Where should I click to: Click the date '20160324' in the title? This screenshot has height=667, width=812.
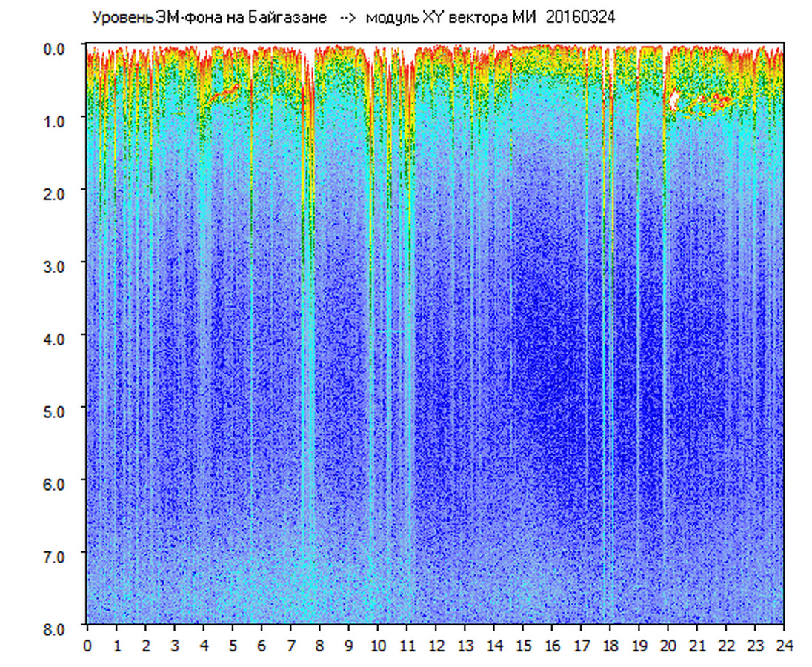[580, 18]
